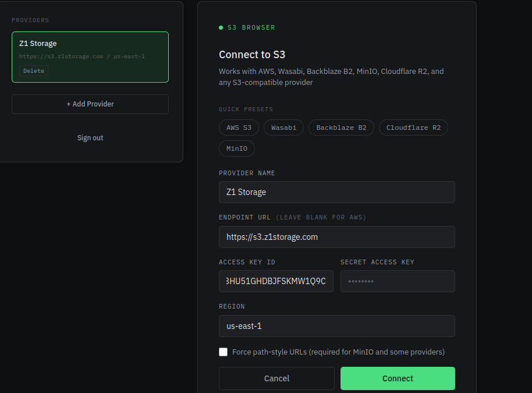Image resolution: width=532 pixels, height=393 pixels.
Task: Click the 'https://s3.z1storage.com / us-east-1' subtitle
Action: [x=82, y=56]
